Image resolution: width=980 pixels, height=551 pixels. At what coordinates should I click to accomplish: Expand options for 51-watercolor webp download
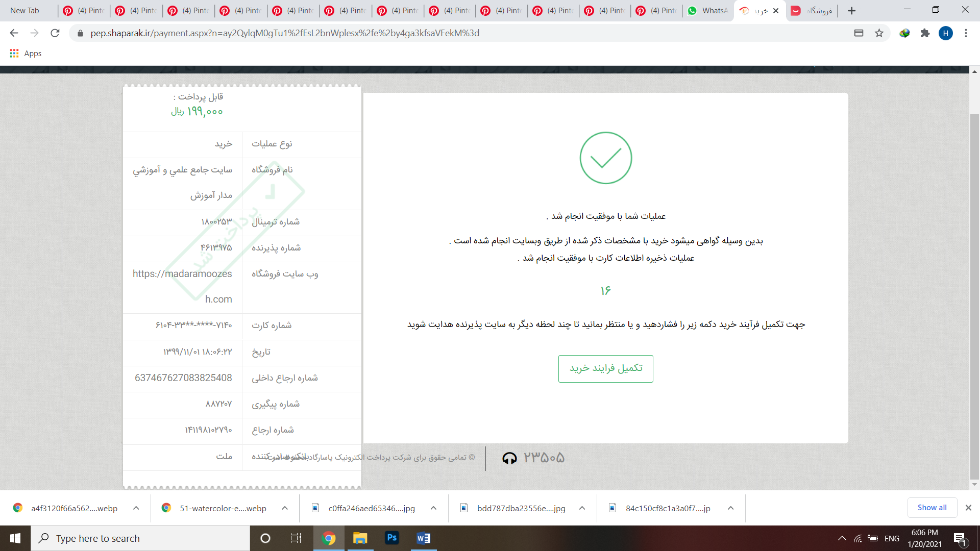pos(285,508)
